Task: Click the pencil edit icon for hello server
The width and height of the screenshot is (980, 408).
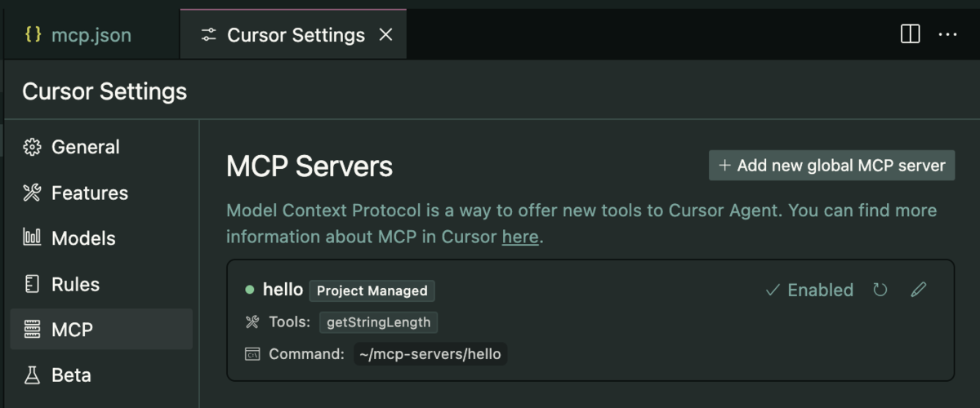Action: click(919, 290)
